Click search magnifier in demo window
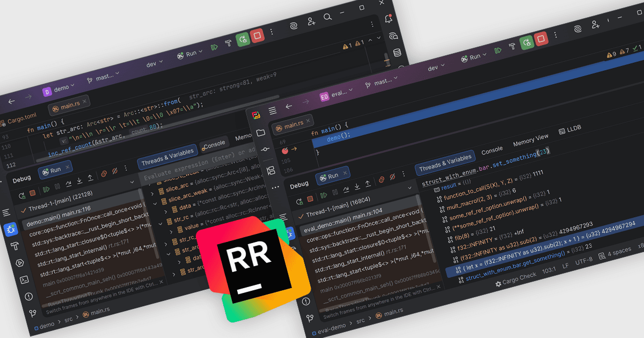This screenshot has height=338, width=644. point(328,18)
